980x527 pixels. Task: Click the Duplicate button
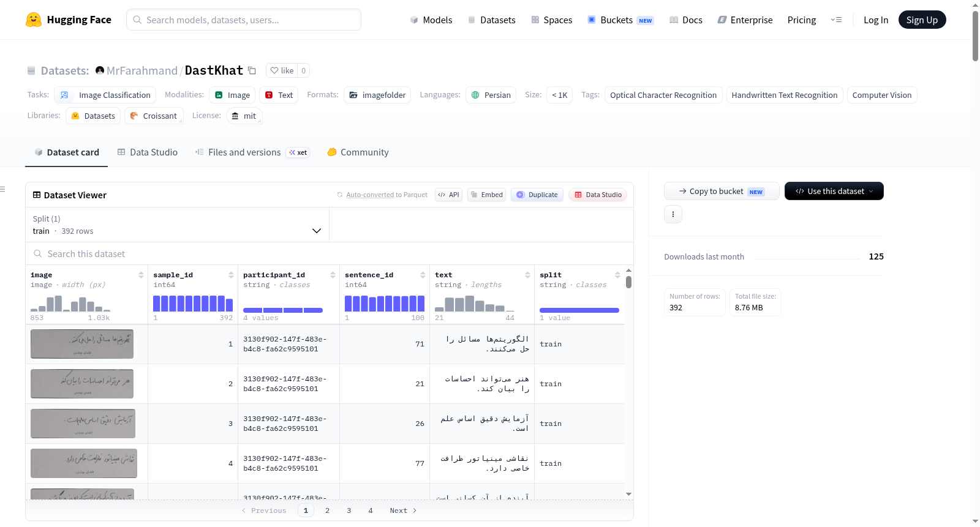537,195
